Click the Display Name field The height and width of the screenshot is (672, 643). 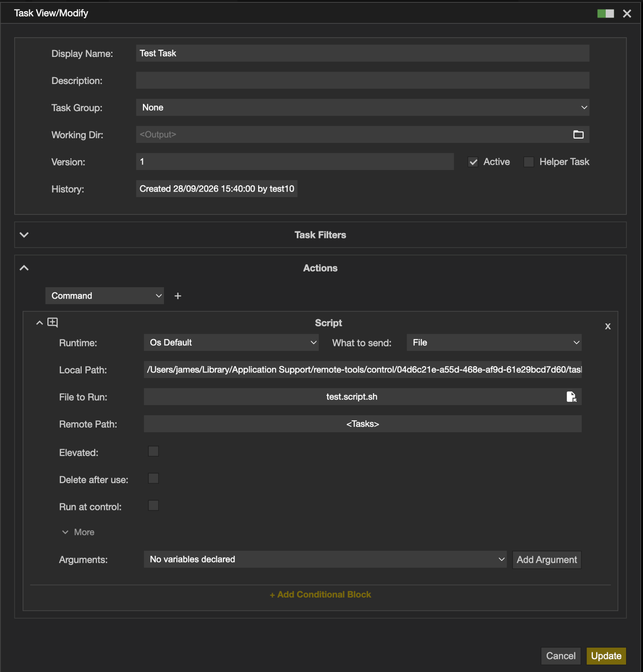click(363, 53)
